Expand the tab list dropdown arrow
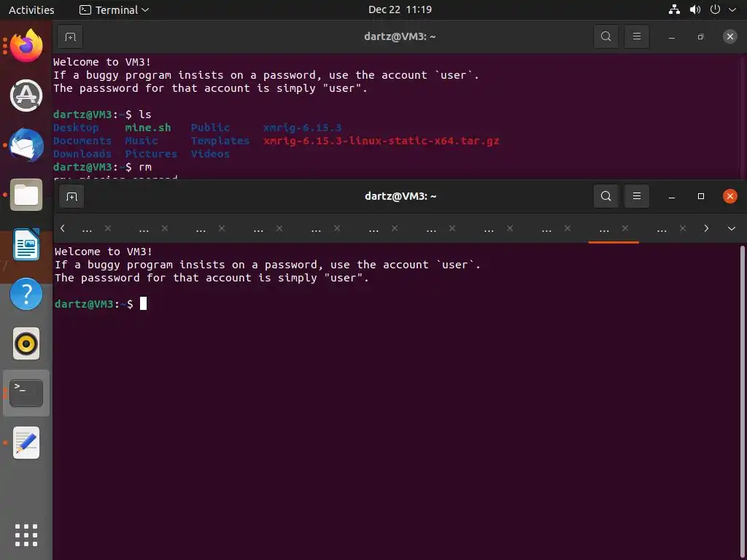This screenshot has width=747, height=560. pyautogui.click(x=731, y=228)
